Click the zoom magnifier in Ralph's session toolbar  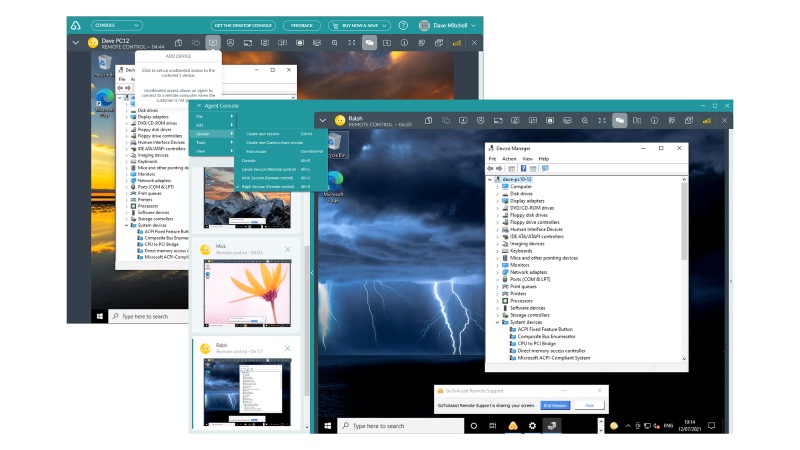point(585,120)
